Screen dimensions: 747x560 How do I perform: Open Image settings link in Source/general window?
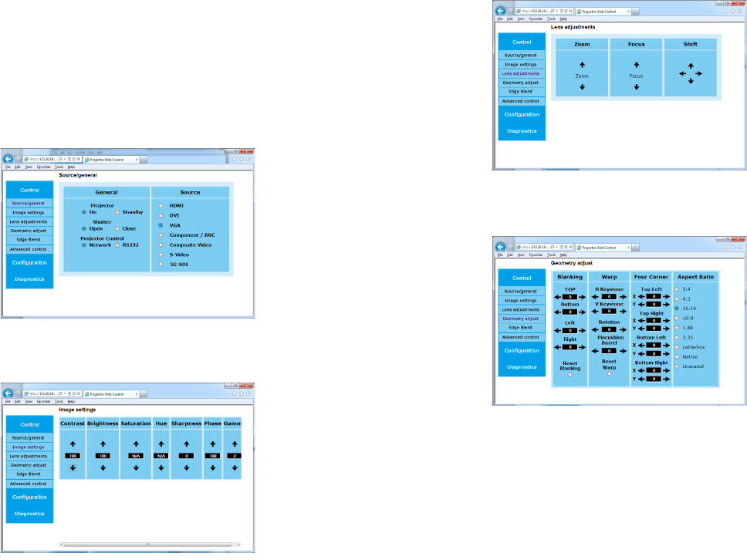click(x=29, y=213)
